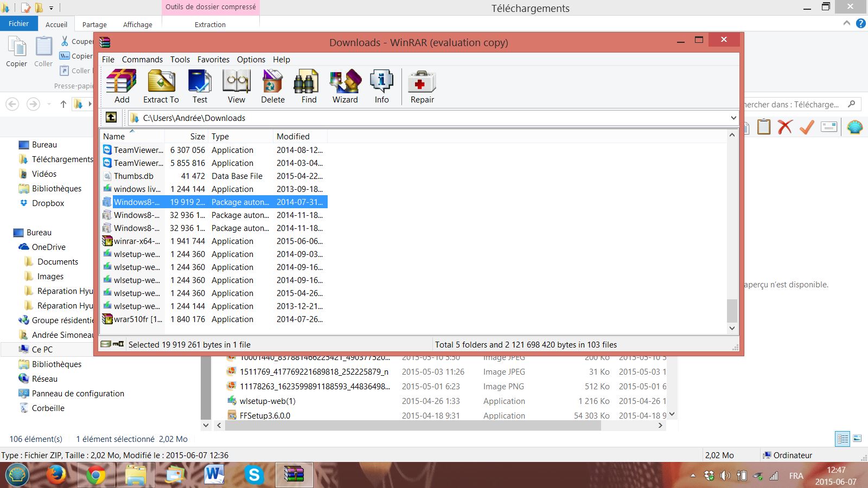This screenshot has width=868, height=488.
Task: Go up one folder in WinRAR
Action: (x=111, y=118)
